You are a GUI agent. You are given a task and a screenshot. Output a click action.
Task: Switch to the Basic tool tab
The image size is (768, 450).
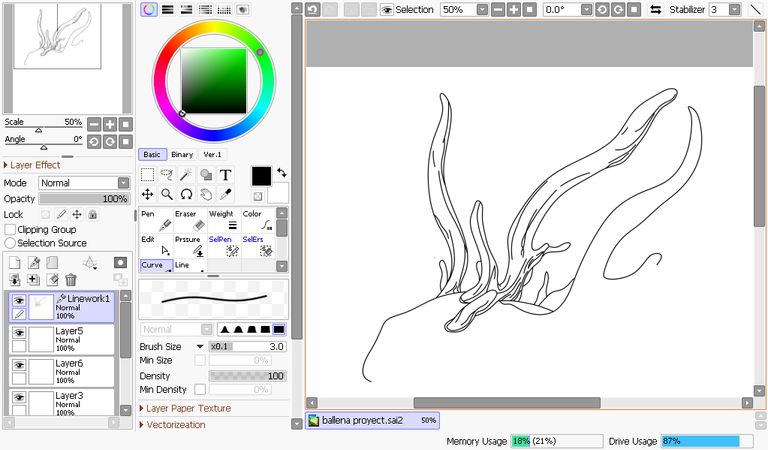152,154
